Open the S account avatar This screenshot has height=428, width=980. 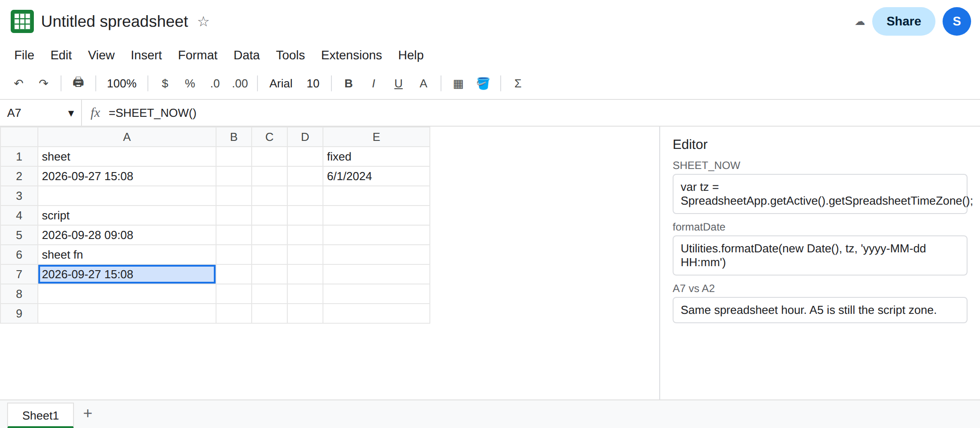pyautogui.click(x=956, y=21)
